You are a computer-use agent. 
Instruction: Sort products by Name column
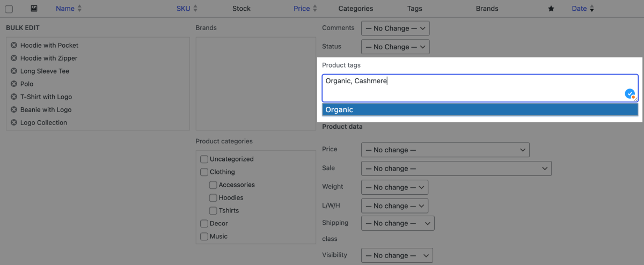[65, 9]
